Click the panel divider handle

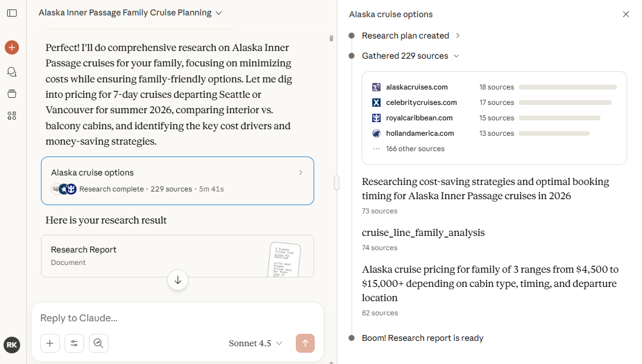click(337, 183)
